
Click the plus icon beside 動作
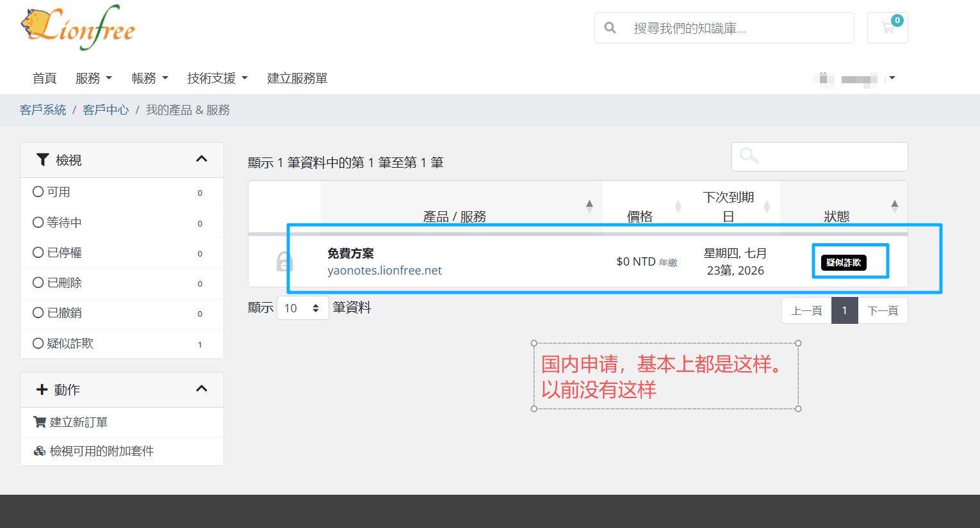pos(42,389)
